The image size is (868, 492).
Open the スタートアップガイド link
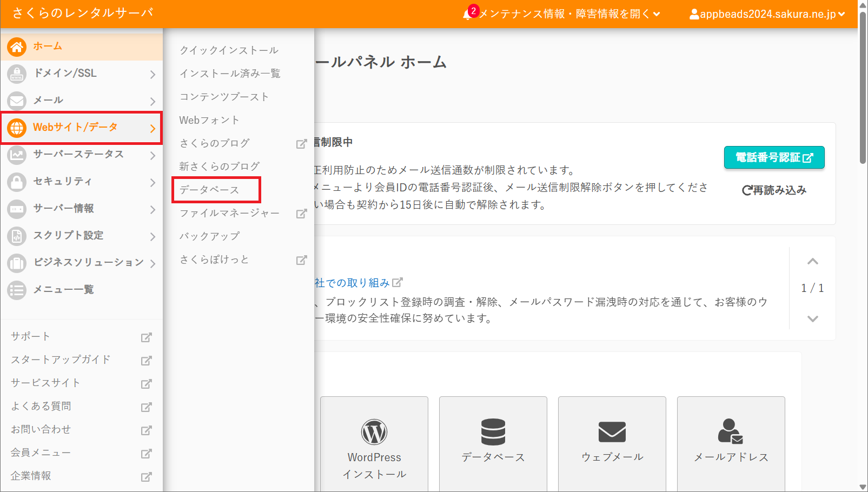click(x=61, y=360)
